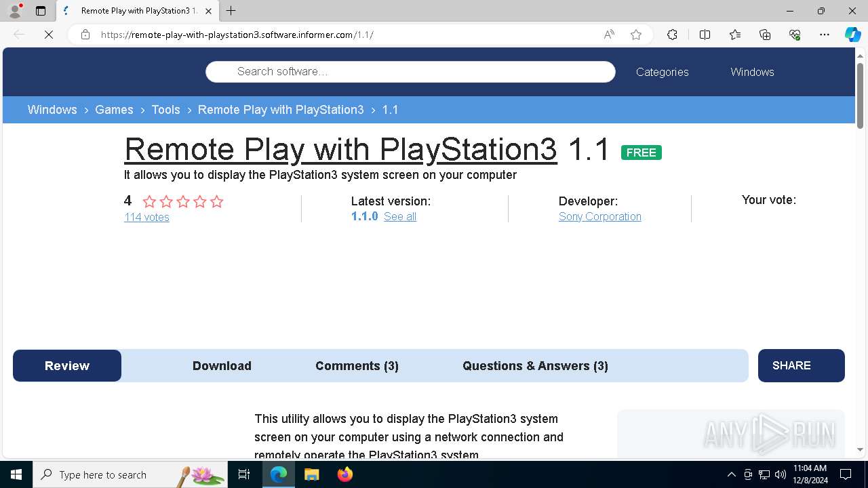Open the network tray icon
The width and height of the screenshot is (868, 488).
(764, 474)
